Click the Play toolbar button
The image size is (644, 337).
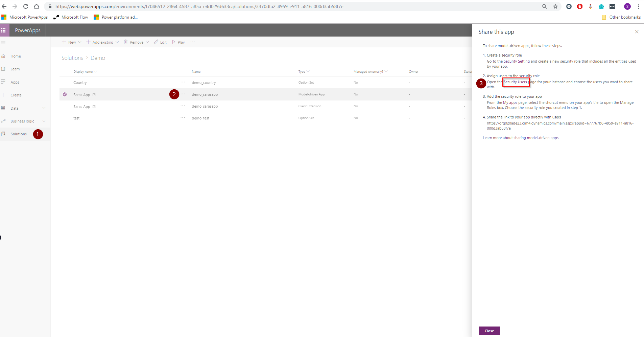click(x=178, y=42)
